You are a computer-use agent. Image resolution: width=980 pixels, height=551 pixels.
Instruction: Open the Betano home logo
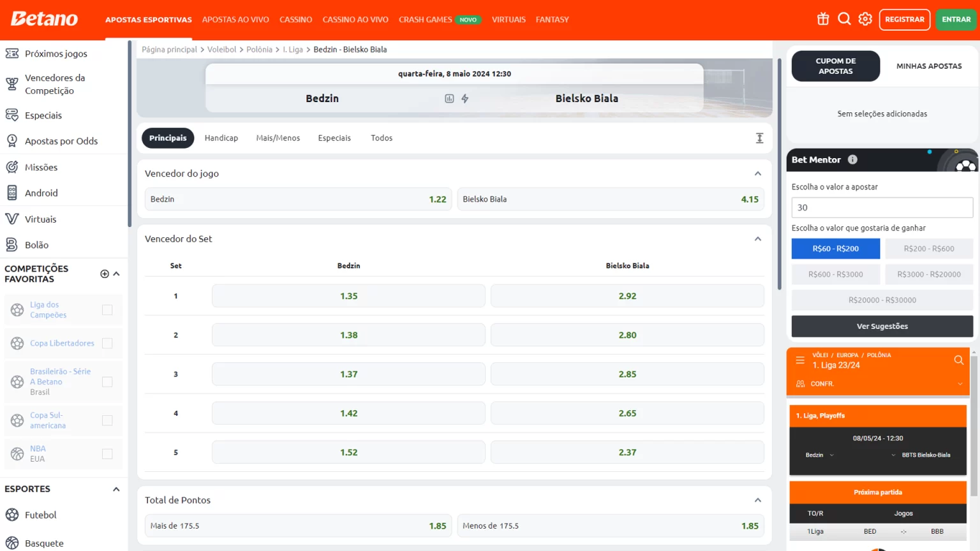click(x=44, y=19)
